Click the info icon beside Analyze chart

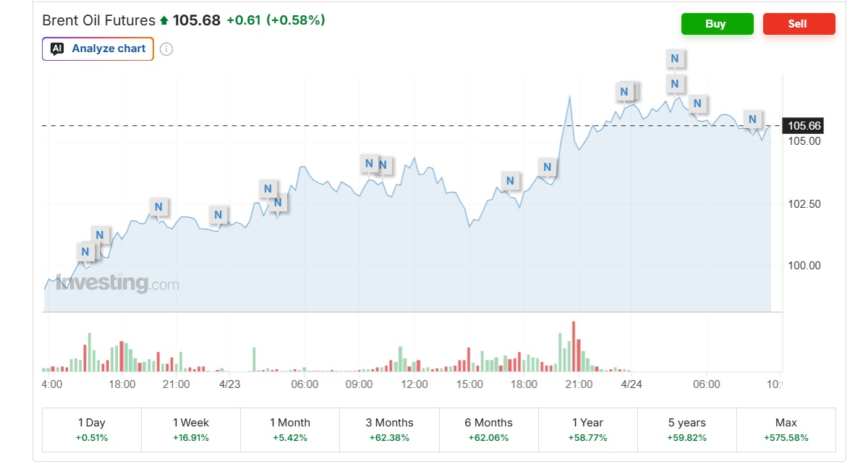pos(166,49)
